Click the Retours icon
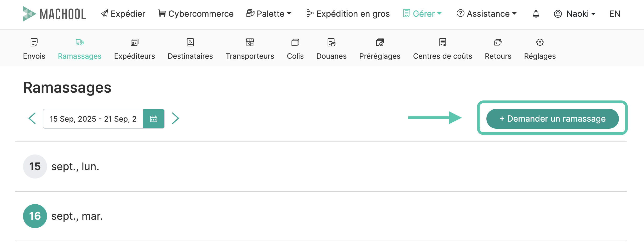 coord(498,42)
